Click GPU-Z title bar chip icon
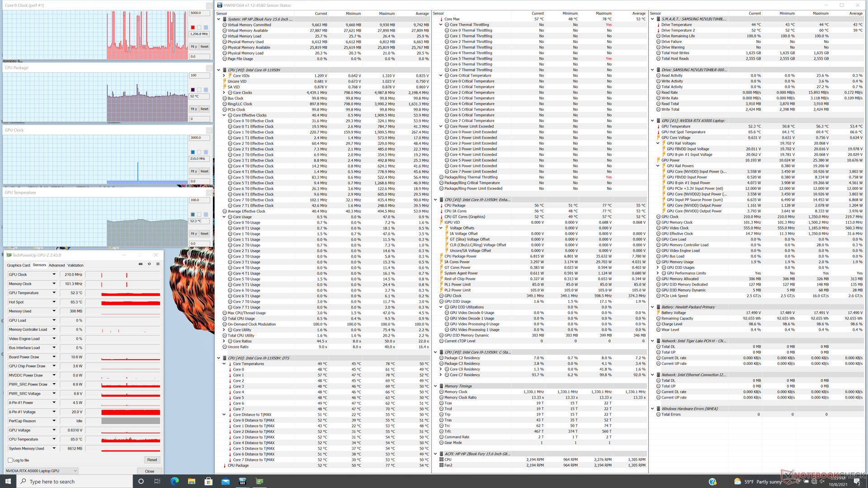Image resolution: width=868 pixels, height=488 pixels. click(9, 255)
